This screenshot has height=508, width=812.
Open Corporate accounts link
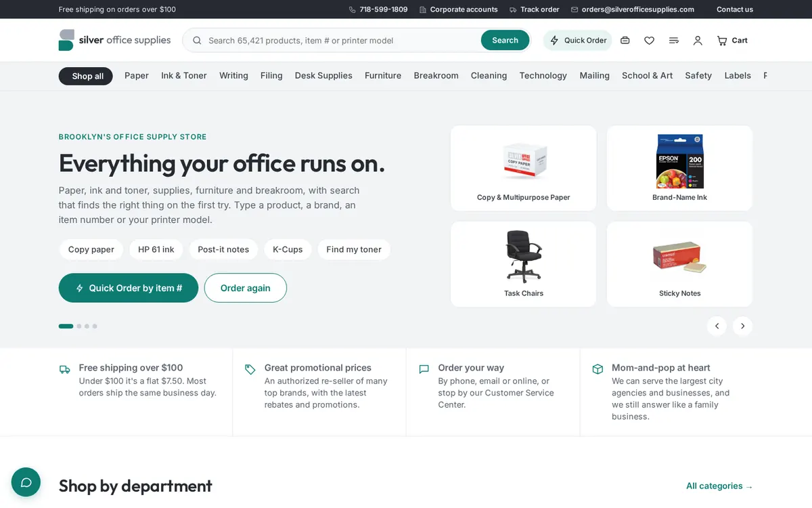pos(458,9)
